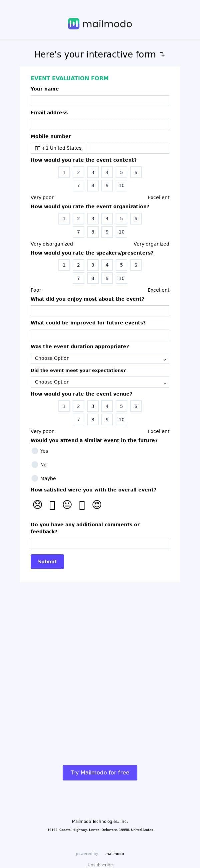Rate event organization as 1
Image resolution: width=200 pixels, height=868 pixels.
pyautogui.click(x=64, y=219)
